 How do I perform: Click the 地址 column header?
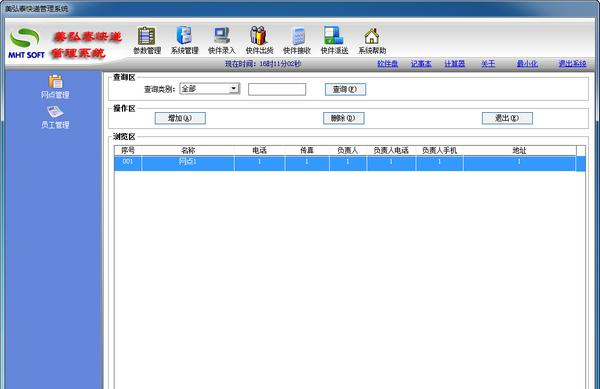[x=519, y=150]
